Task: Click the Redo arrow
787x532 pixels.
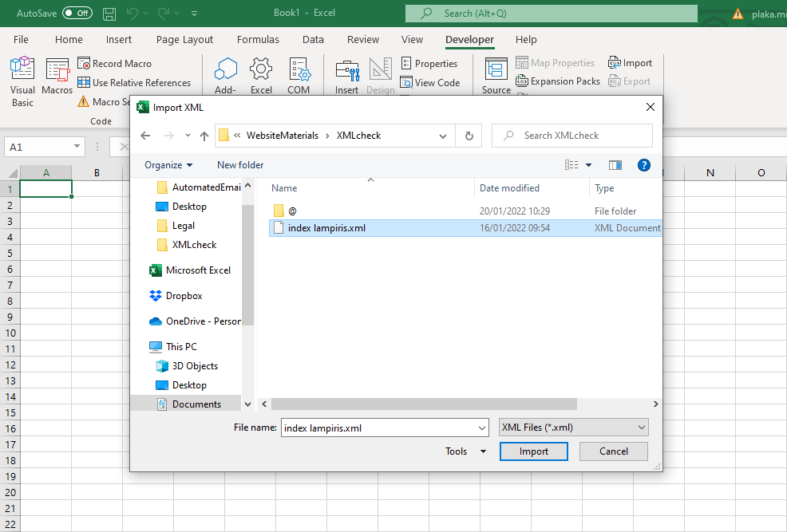Action: pos(163,14)
